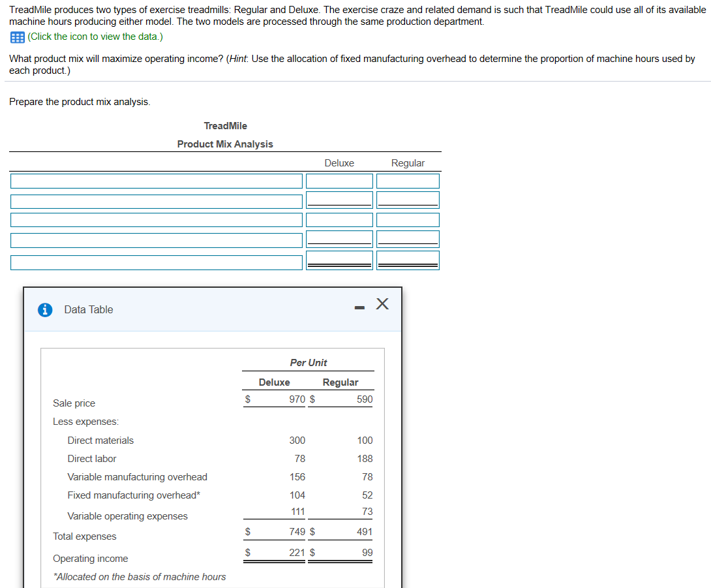Viewport: 711px width, 588px height.
Task: Click 'Allocated on the basis of machine hours' footnote
Action: pos(139,577)
